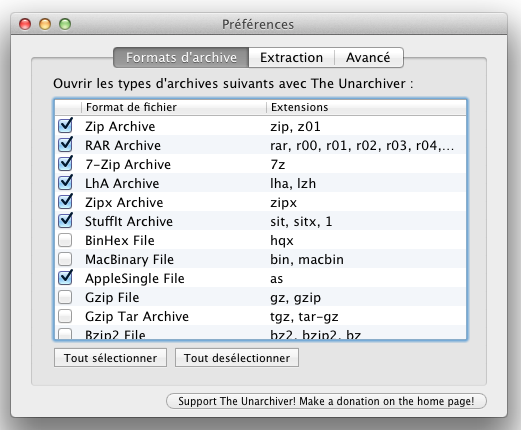Viewport: 521px width, 430px height.
Task: Select the 7-Zip Archive row text
Action: (x=128, y=165)
